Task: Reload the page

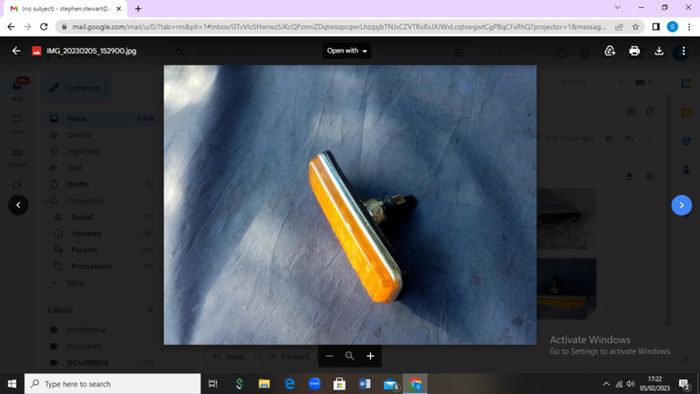Action: (x=44, y=27)
